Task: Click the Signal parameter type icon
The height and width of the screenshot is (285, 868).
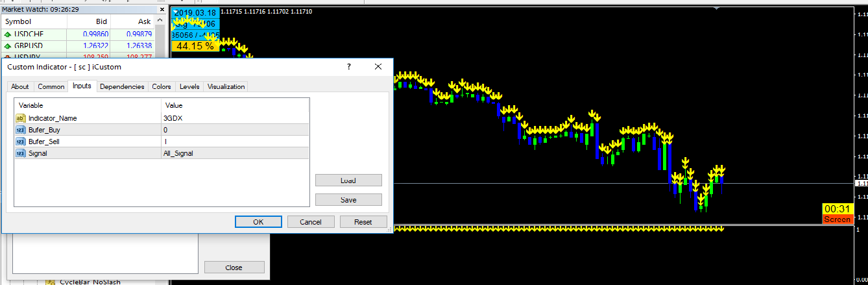Action: pos(20,153)
